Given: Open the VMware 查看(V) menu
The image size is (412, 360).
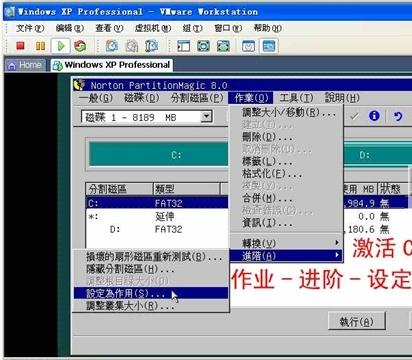Looking at the screenshot, I should pos(109,28).
